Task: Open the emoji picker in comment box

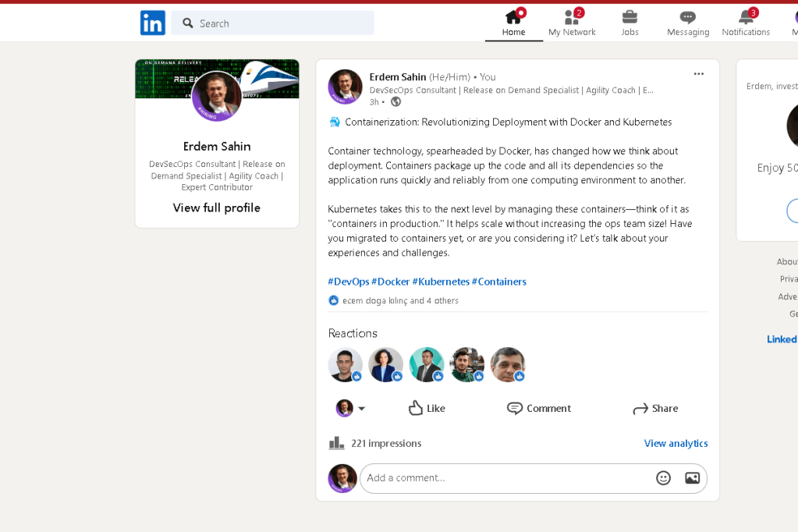Action: pos(663,478)
